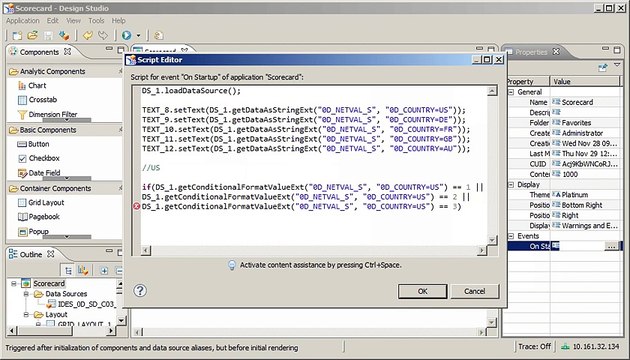The image size is (630, 360).
Task: Minimize the Components view panel
Action: [109, 49]
